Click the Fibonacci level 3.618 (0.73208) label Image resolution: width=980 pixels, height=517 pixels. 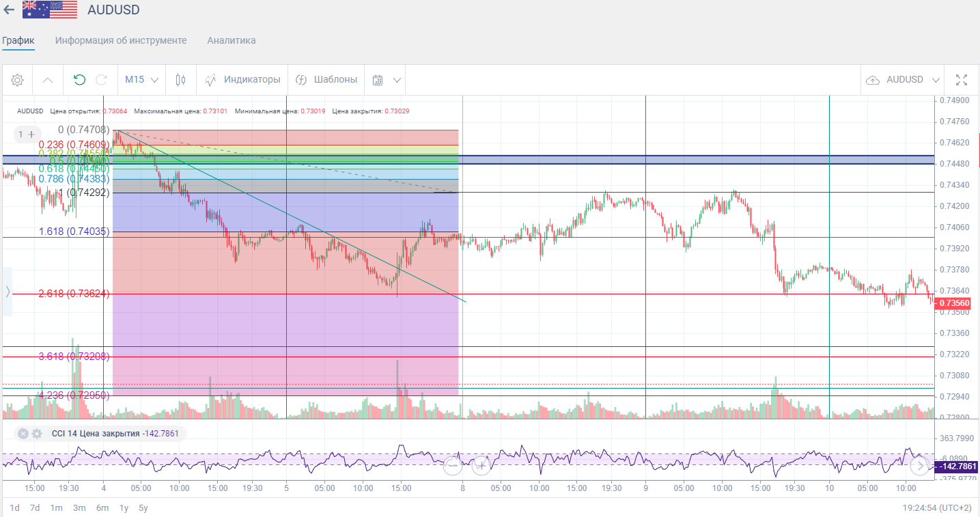74,356
